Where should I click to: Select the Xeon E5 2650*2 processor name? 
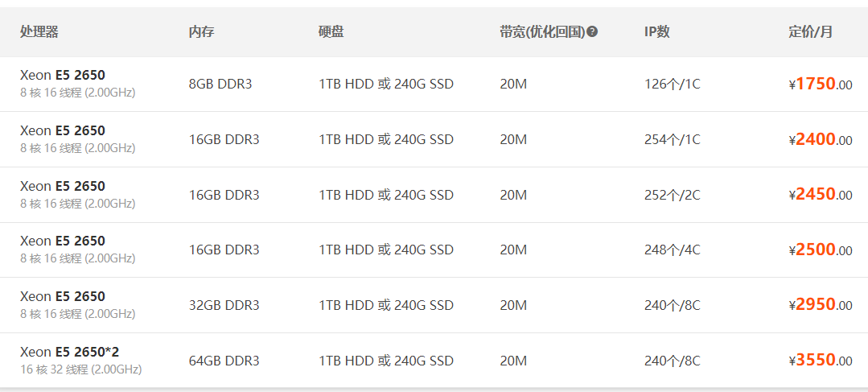point(70,352)
